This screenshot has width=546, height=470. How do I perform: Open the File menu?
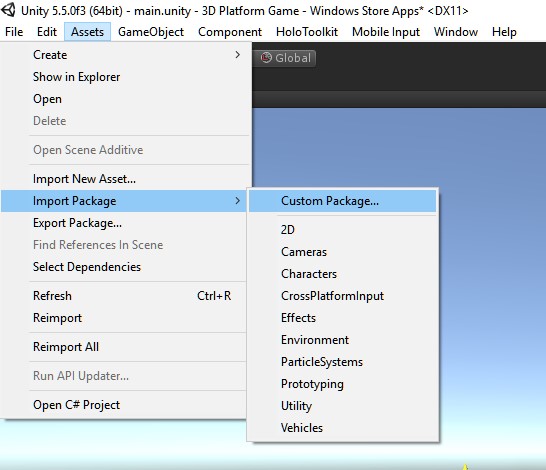[14, 32]
